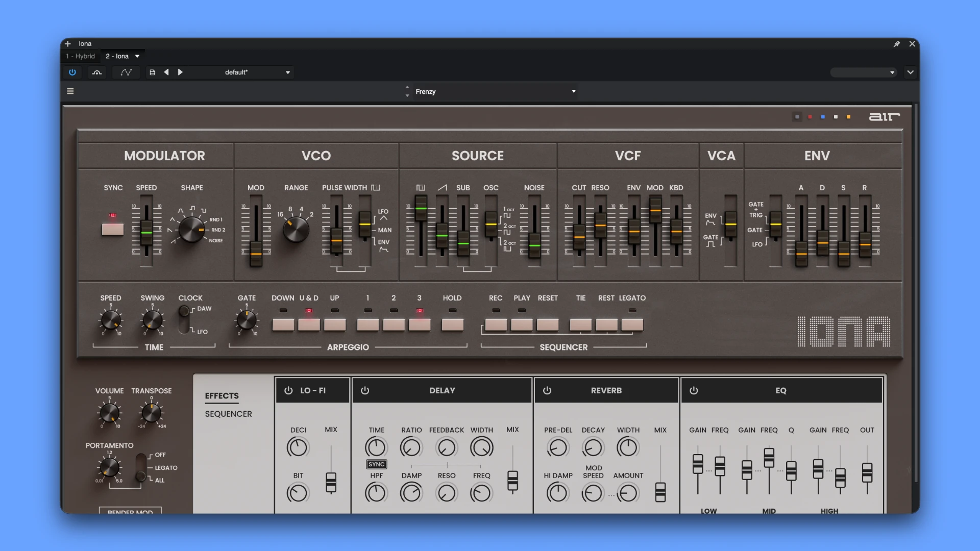
Task: Enable arpeggio DOWN mode button
Action: point(283,325)
